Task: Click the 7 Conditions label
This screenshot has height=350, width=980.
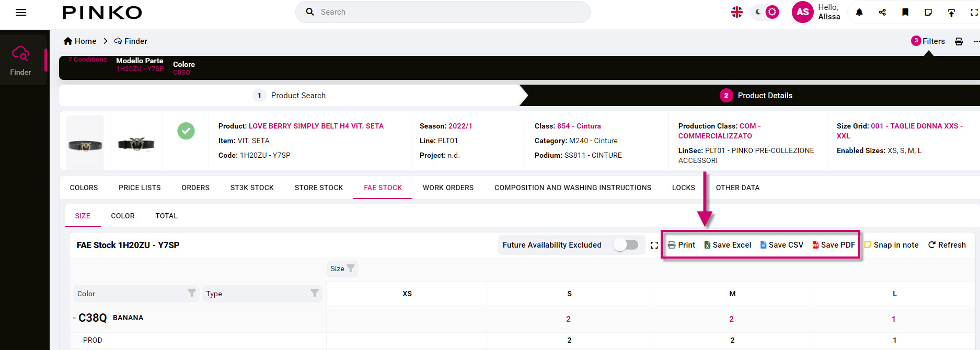Action: (87, 60)
